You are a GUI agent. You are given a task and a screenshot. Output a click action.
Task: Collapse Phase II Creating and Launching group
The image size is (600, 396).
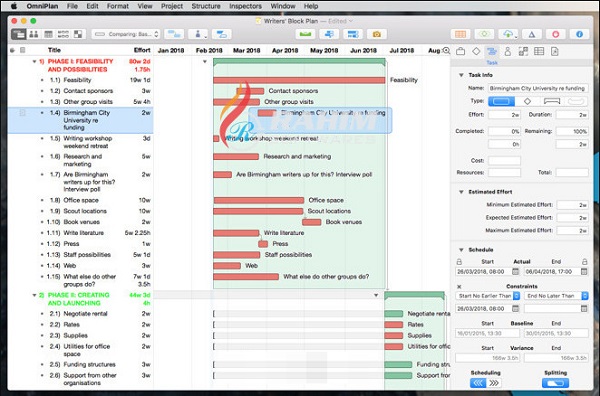pos(34,295)
